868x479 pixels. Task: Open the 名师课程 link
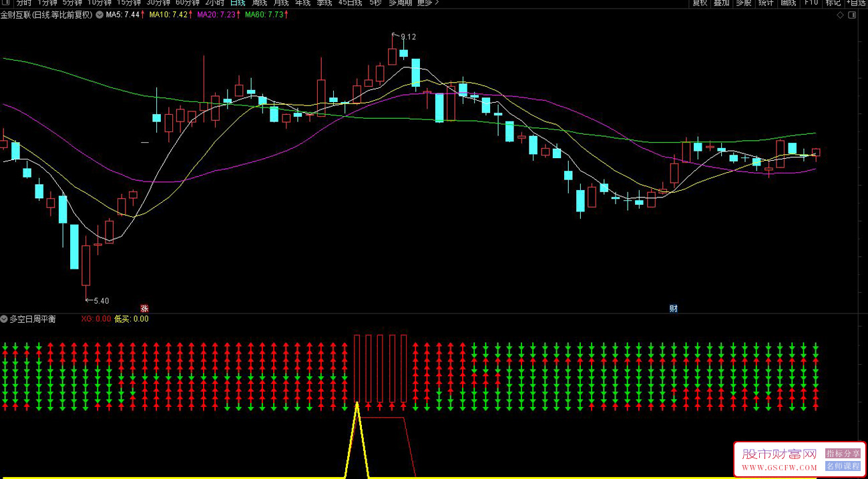843,466
